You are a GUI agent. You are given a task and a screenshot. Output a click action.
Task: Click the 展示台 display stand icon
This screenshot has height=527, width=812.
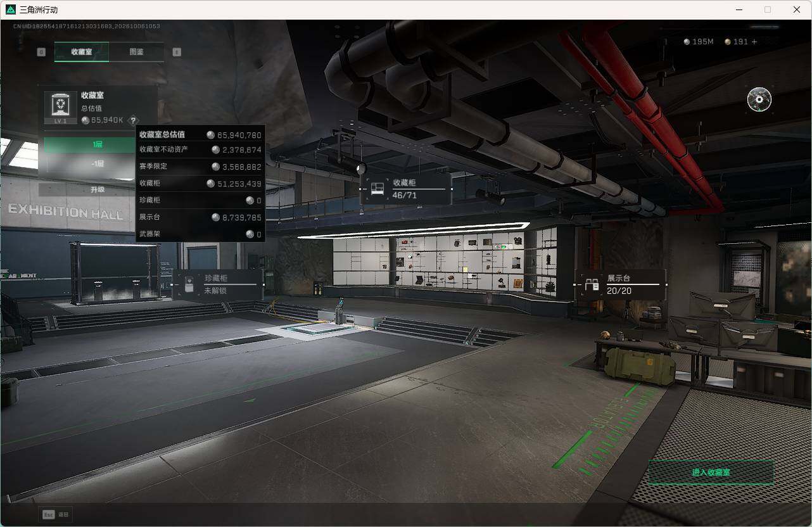tap(592, 285)
